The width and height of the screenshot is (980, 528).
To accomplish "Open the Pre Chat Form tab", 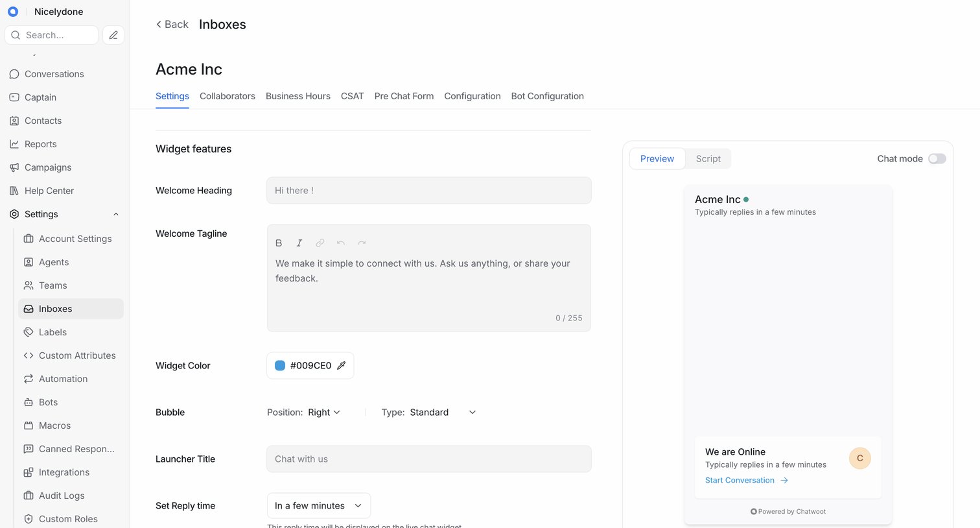I will pos(404,96).
